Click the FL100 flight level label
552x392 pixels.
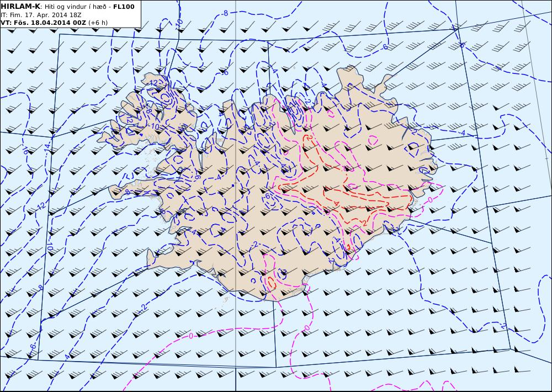123,6
